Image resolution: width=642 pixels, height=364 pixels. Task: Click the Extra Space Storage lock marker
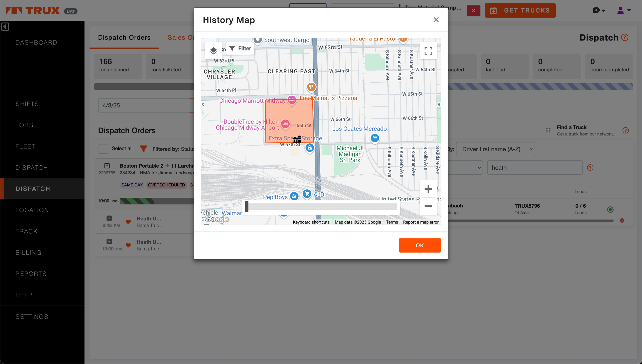[x=310, y=148]
